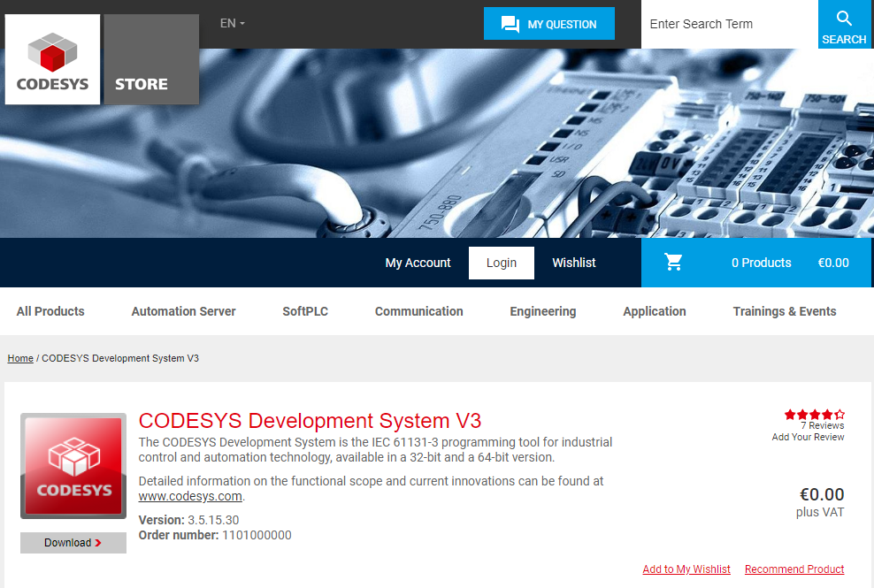Click the MY QUESTION button

click(x=549, y=24)
